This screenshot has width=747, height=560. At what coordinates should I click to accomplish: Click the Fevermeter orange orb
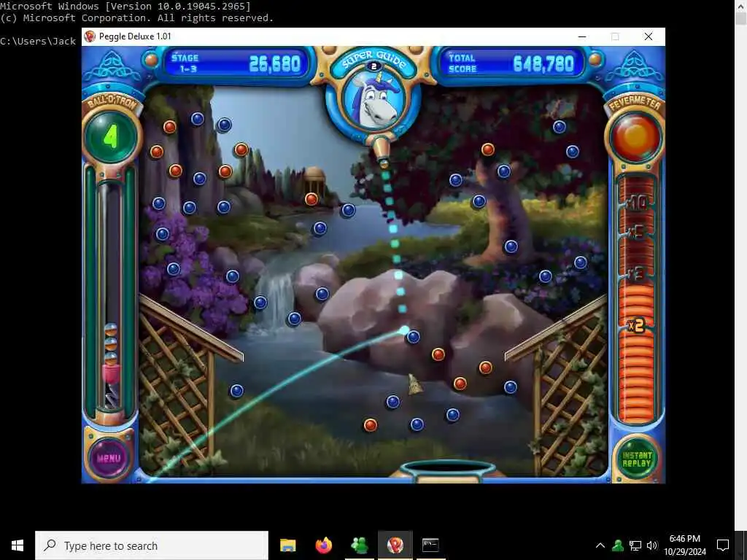click(x=635, y=136)
